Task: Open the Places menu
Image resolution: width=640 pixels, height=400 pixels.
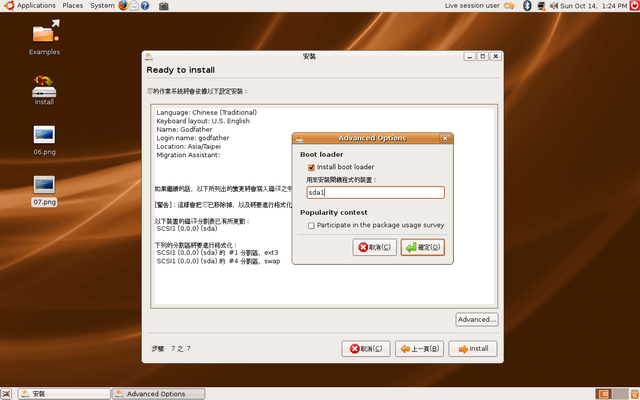Action: (x=73, y=5)
